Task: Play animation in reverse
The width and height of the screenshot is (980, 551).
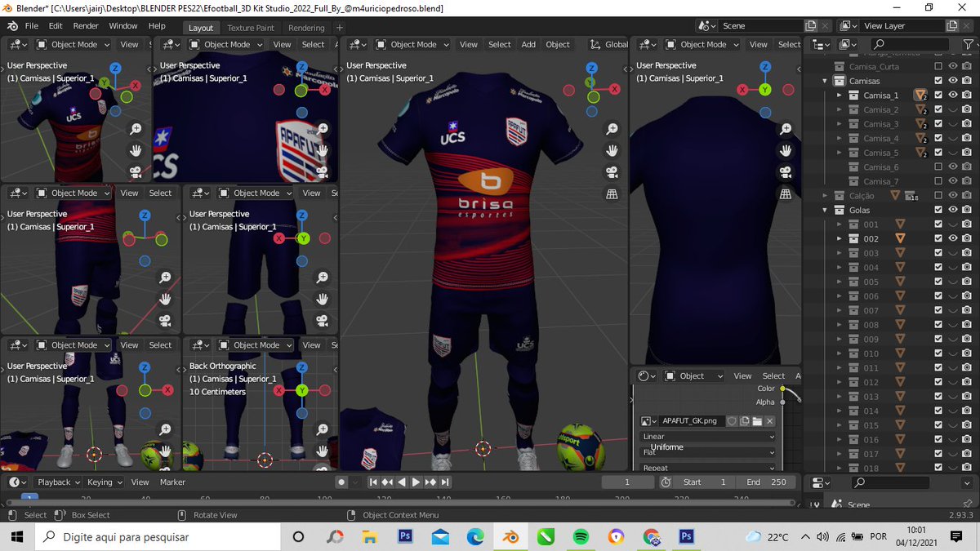Action: [x=402, y=482]
